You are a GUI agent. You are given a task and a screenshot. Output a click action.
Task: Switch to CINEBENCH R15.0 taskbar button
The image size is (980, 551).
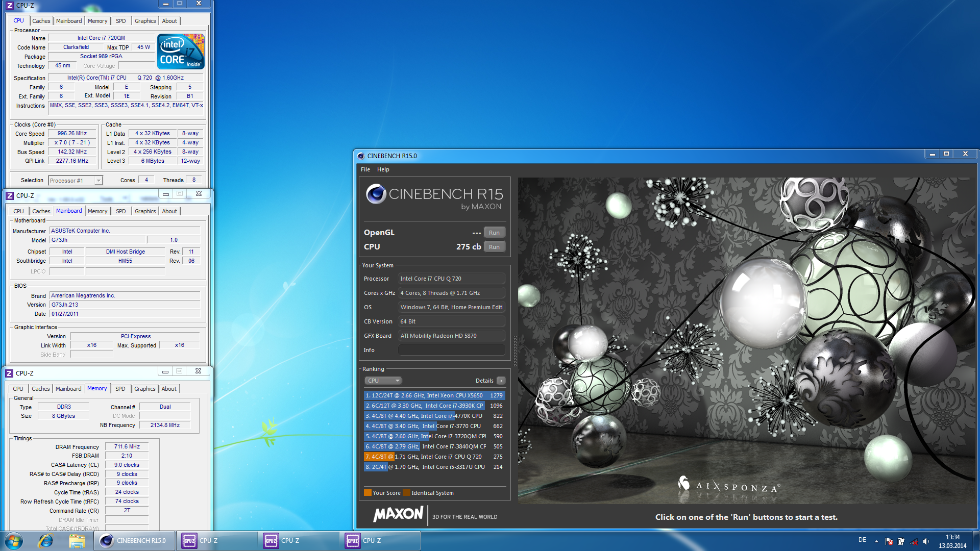(134, 541)
